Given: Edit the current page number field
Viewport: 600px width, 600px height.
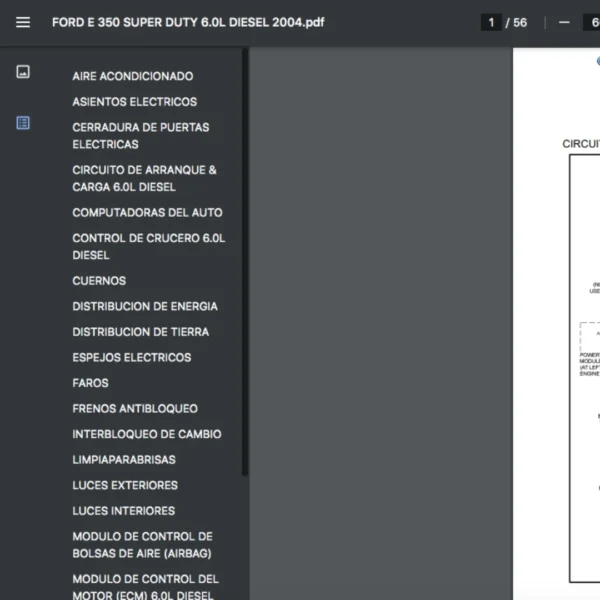Looking at the screenshot, I should [491, 23].
